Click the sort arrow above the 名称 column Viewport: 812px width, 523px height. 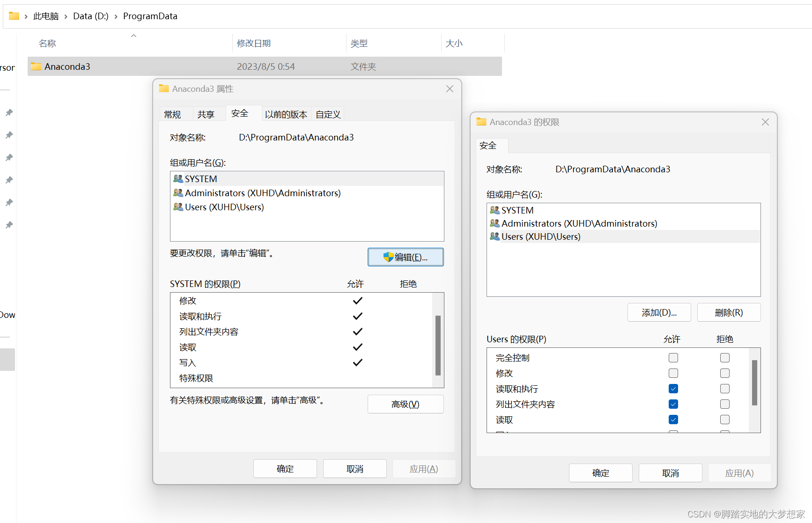coord(133,35)
